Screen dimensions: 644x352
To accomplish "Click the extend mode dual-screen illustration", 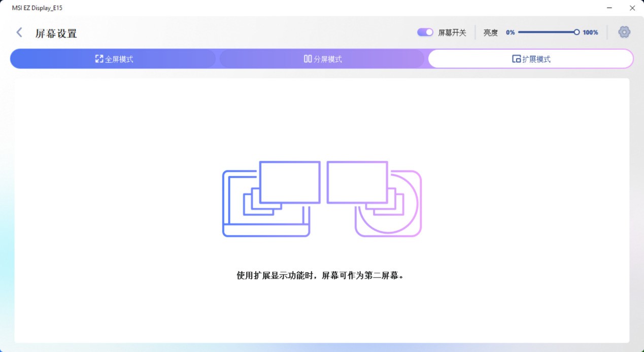I will click(x=322, y=199).
